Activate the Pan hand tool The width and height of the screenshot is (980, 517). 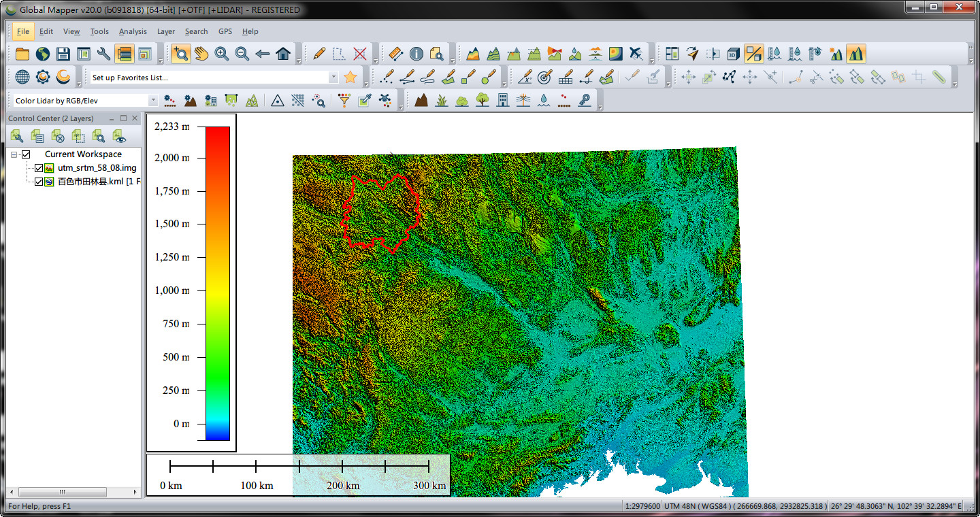click(x=201, y=54)
